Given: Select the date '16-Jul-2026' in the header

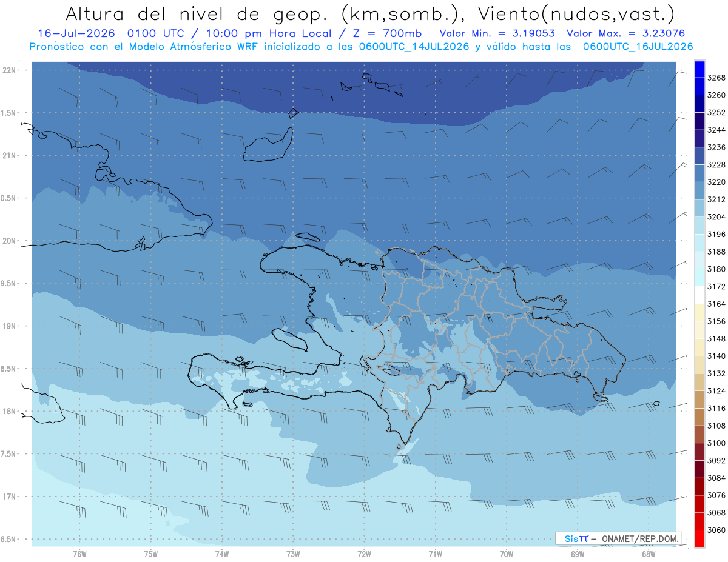Looking at the screenshot, I should (x=75, y=34).
